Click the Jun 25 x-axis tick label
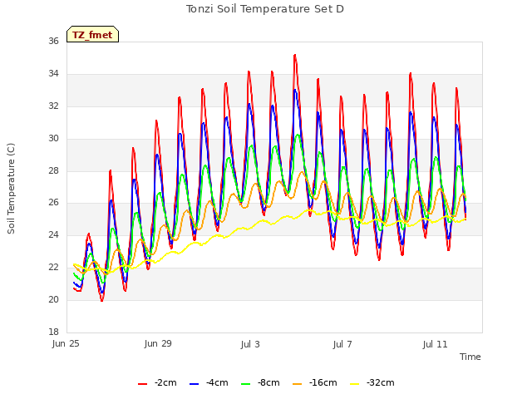 click(66, 344)
